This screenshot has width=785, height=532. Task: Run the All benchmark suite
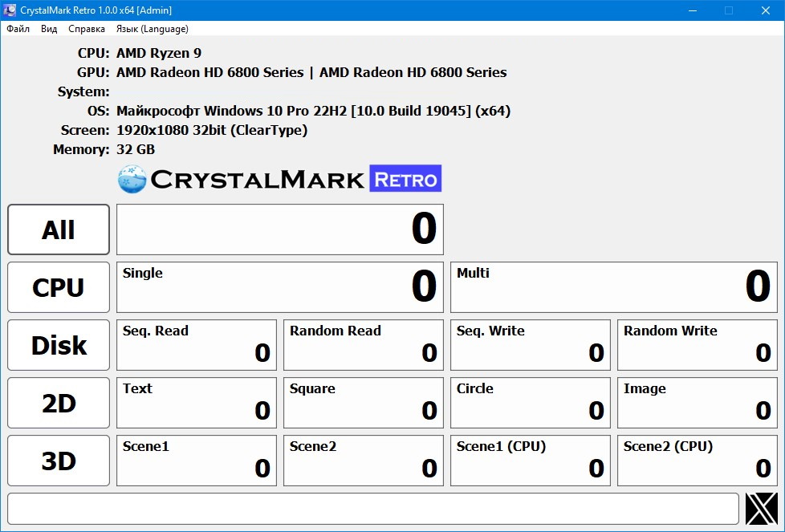(x=58, y=229)
